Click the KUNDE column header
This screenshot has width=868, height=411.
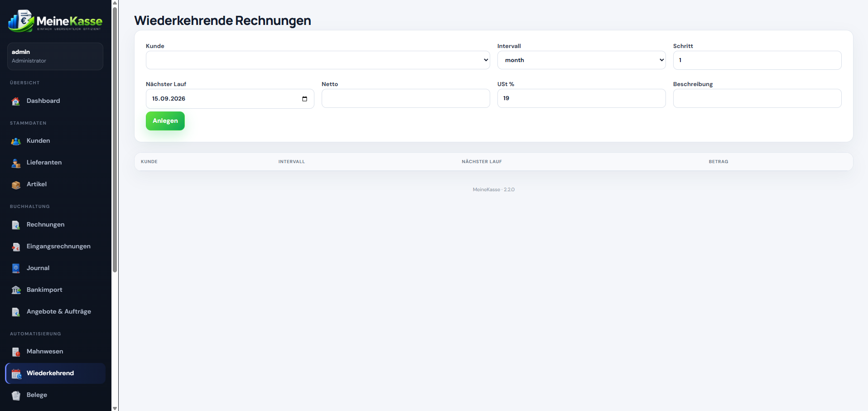(149, 162)
